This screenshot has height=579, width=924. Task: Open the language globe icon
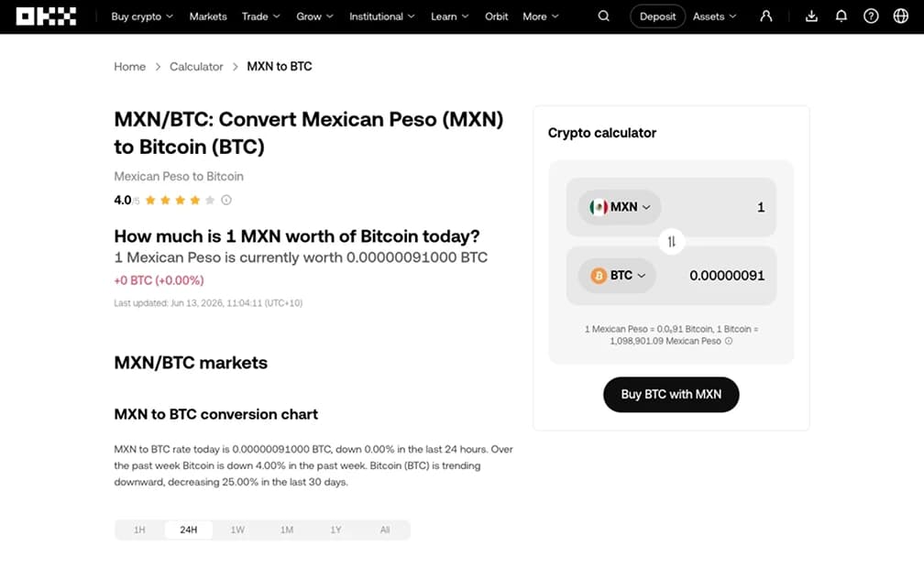pyautogui.click(x=901, y=16)
